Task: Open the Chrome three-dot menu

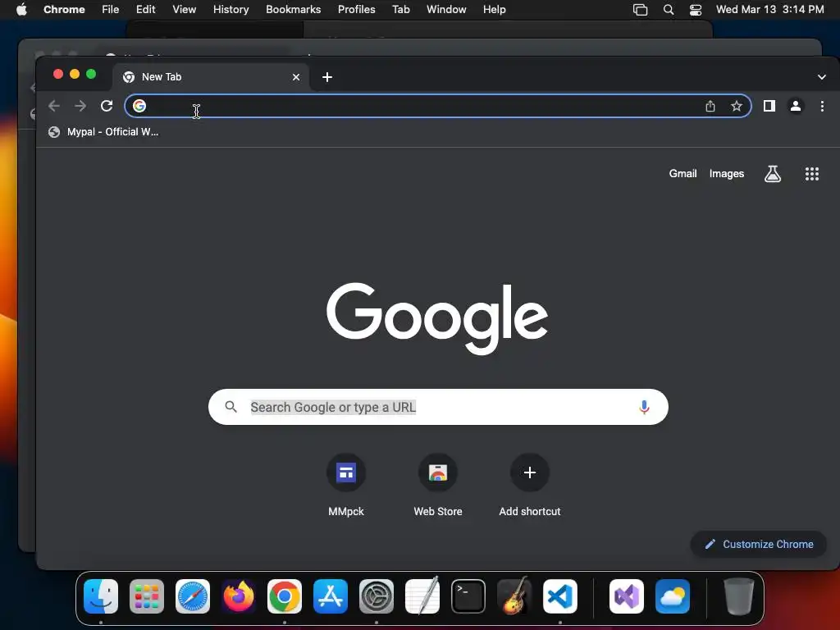Action: [x=822, y=106]
